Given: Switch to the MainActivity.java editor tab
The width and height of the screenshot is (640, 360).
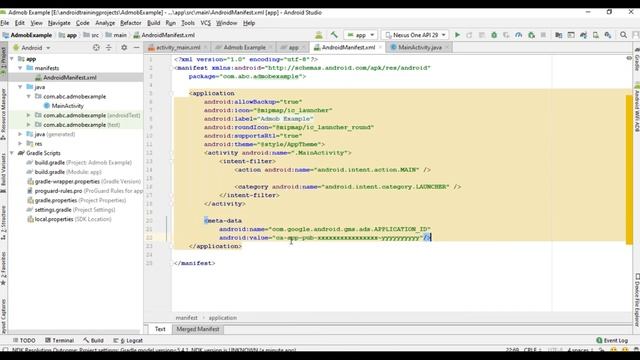Looking at the screenshot, I should [x=420, y=47].
